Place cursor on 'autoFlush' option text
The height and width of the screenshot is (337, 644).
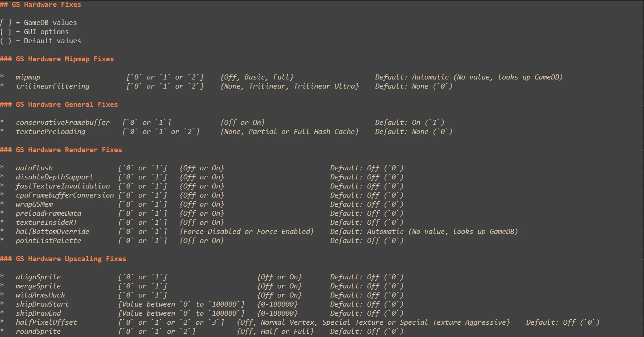coord(34,168)
